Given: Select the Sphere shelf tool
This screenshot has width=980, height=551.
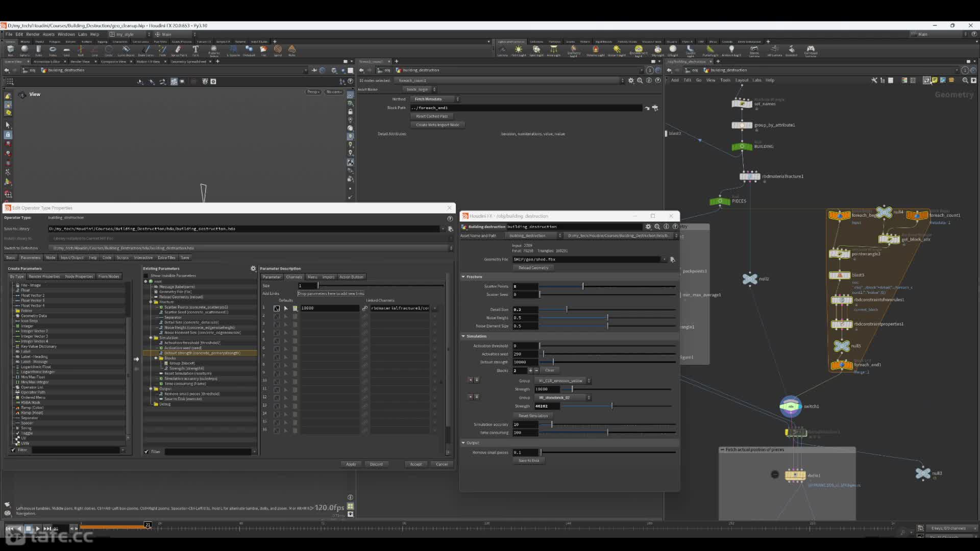Looking at the screenshot, I should [24, 51].
